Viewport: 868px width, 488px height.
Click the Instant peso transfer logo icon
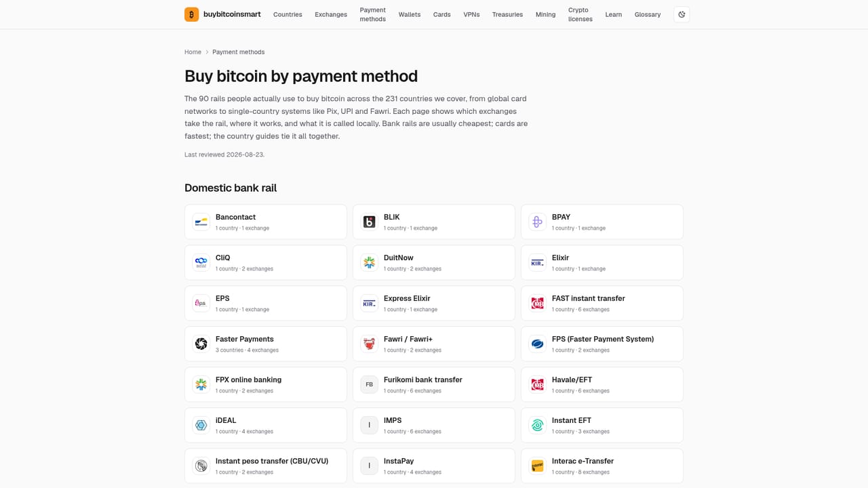(x=201, y=466)
